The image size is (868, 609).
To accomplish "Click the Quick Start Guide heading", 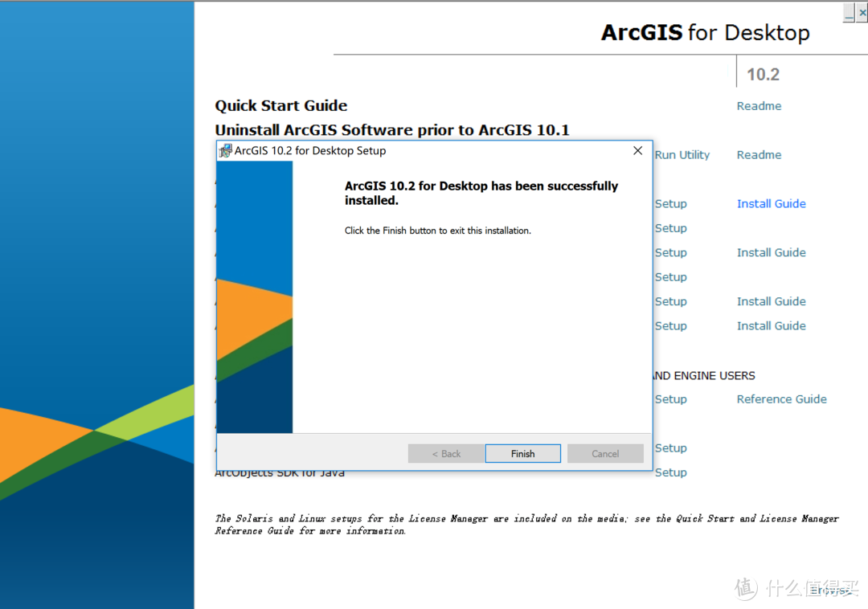I will tap(281, 105).
